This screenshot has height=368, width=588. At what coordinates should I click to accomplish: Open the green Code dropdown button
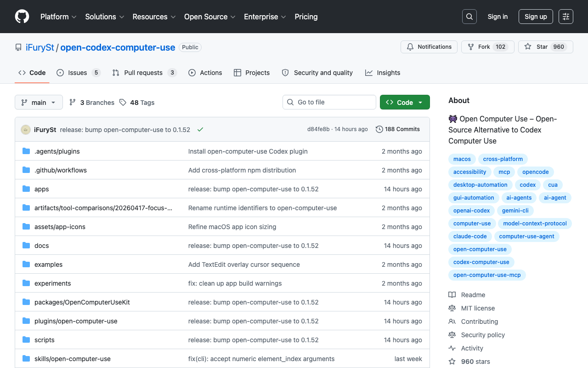click(405, 102)
